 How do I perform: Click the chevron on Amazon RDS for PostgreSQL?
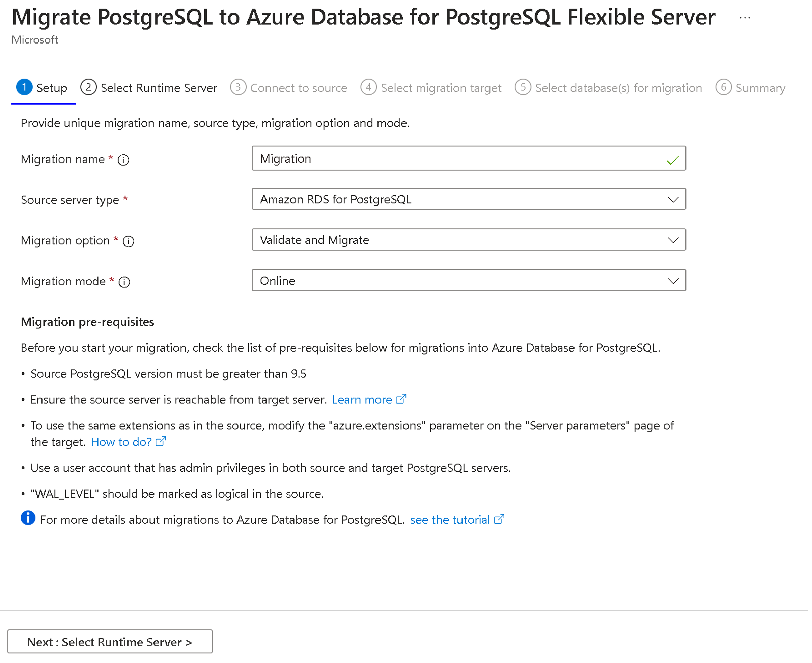673,199
